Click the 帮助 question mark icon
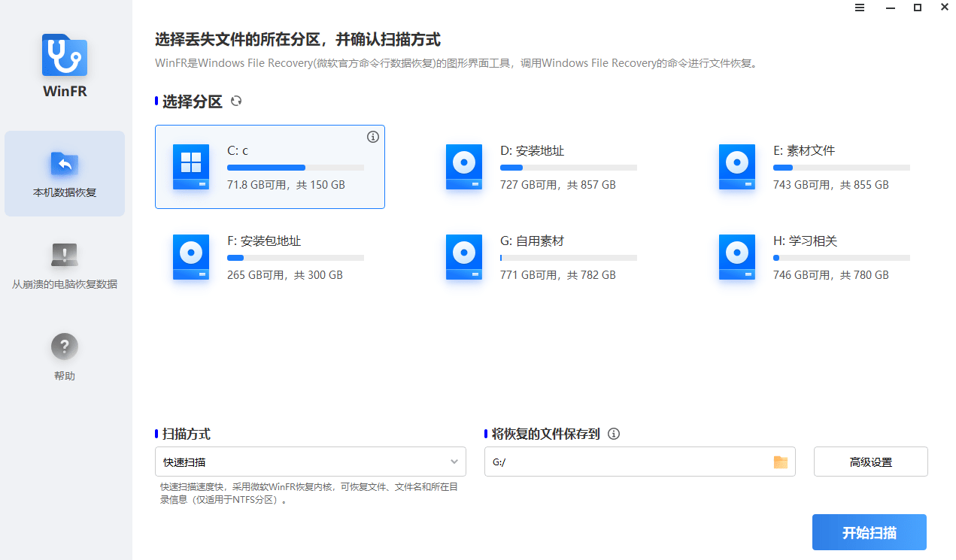Image resolution: width=956 pixels, height=560 pixels. pos(64,346)
